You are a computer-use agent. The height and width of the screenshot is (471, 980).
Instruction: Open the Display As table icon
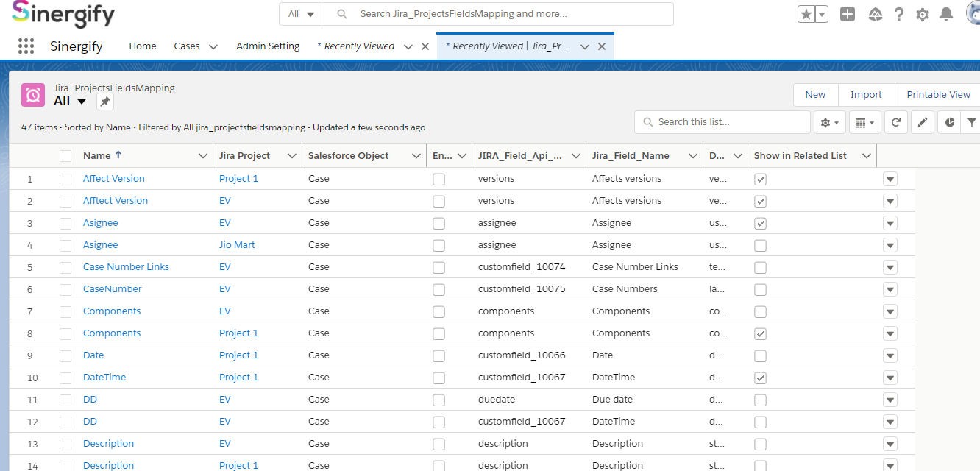click(x=864, y=122)
